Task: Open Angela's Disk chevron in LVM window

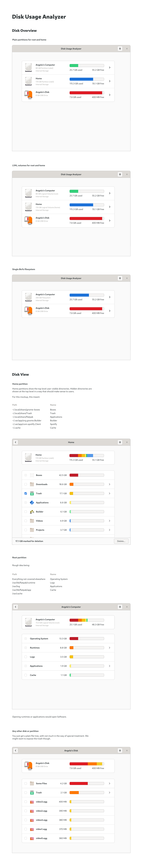Action: (x=110, y=220)
